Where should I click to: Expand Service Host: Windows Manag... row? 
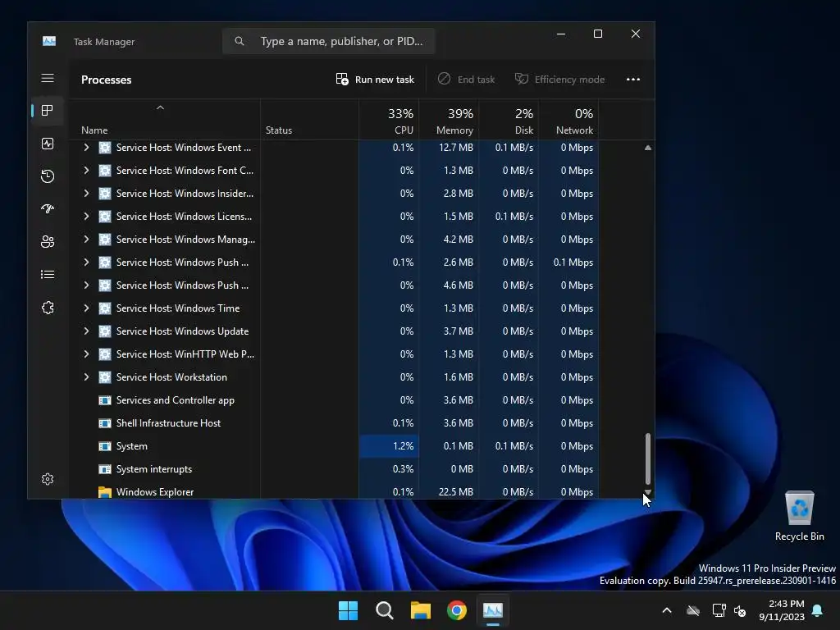(86, 240)
